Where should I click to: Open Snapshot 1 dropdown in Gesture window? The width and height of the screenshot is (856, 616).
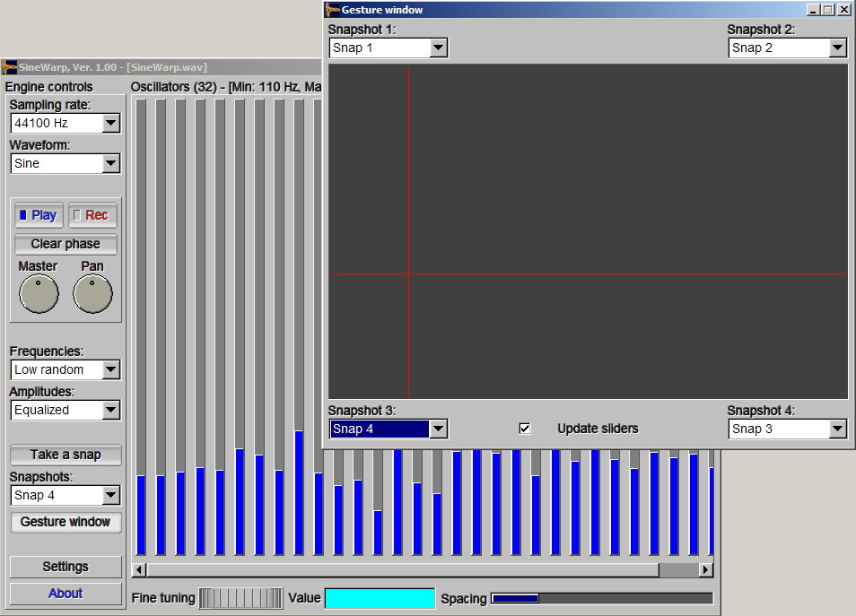[x=438, y=48]
